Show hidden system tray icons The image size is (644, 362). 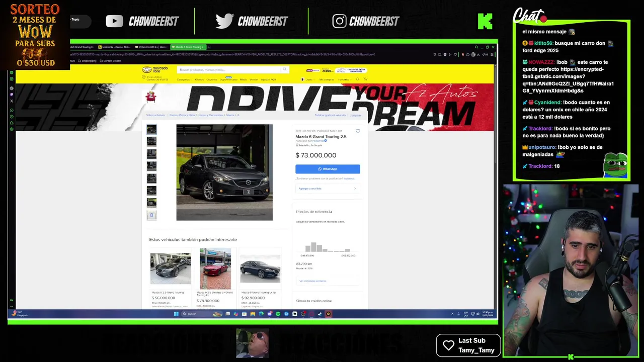pyautogui.click(x=452, y=314)
